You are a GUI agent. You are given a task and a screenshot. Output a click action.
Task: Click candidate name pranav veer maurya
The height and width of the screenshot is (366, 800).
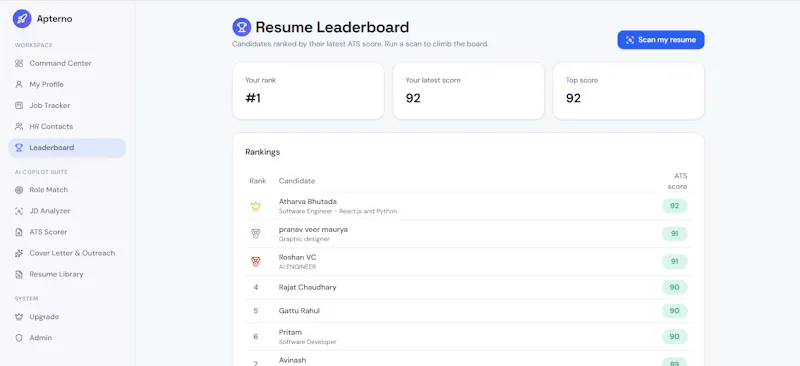point(313,230)
